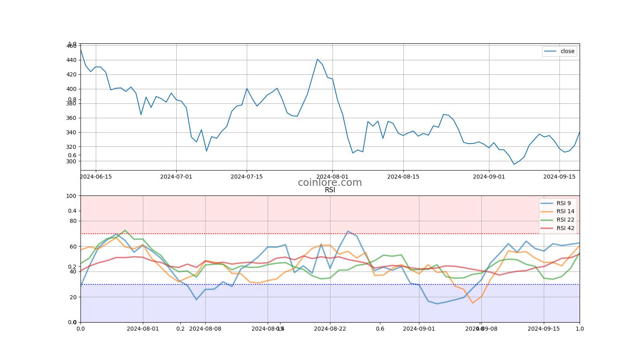Click the 340 price axis label

click(71, 132)
